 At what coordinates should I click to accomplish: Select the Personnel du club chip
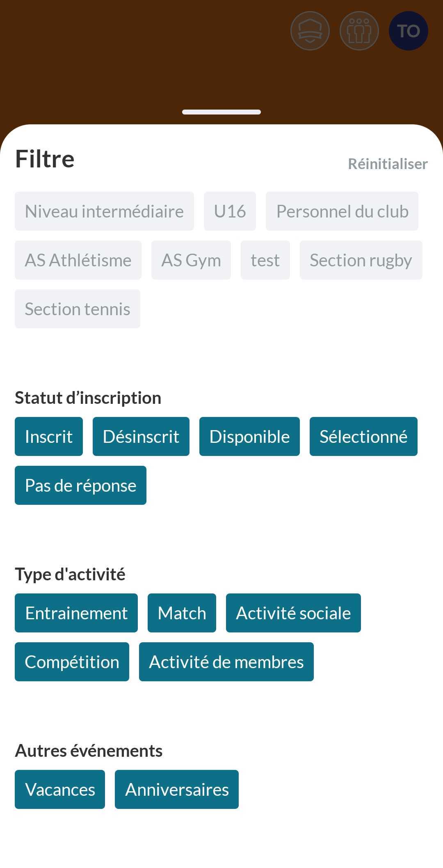(x=342, y=211)
